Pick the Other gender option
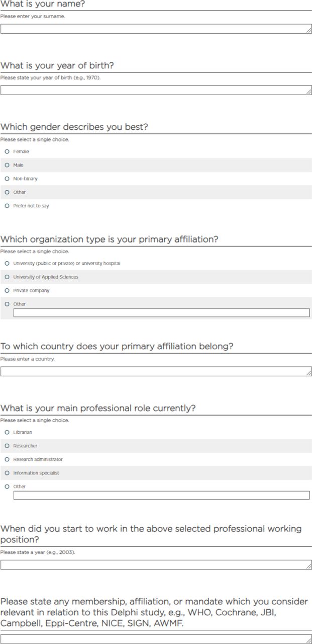Image resolution: width=312 pixels, height=644 pixels. click(7, 192)
